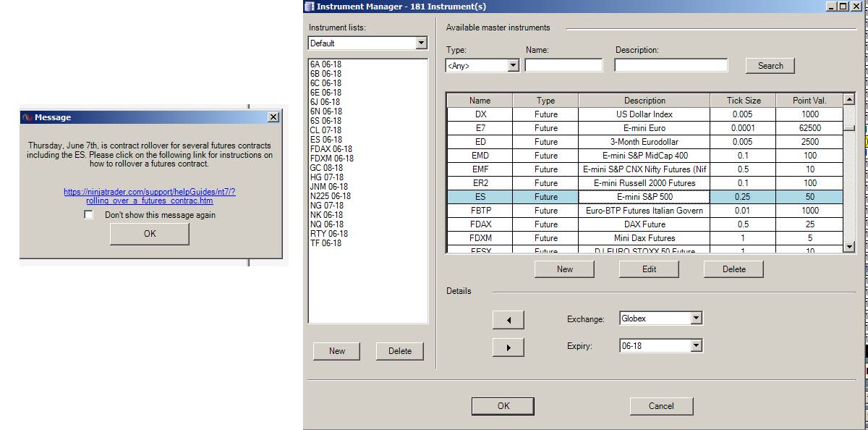
Task: Sort by the Point Val. column header
Action: click(x=809, y=101)
